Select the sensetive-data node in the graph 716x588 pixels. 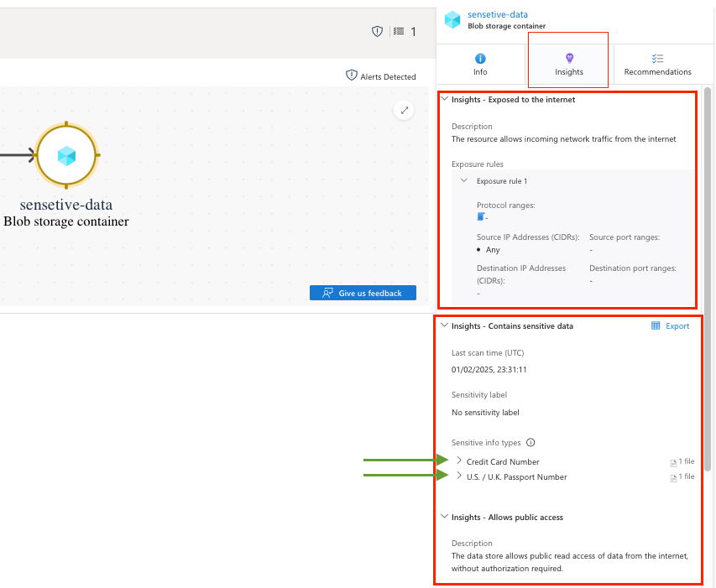(x=66, y=155)
